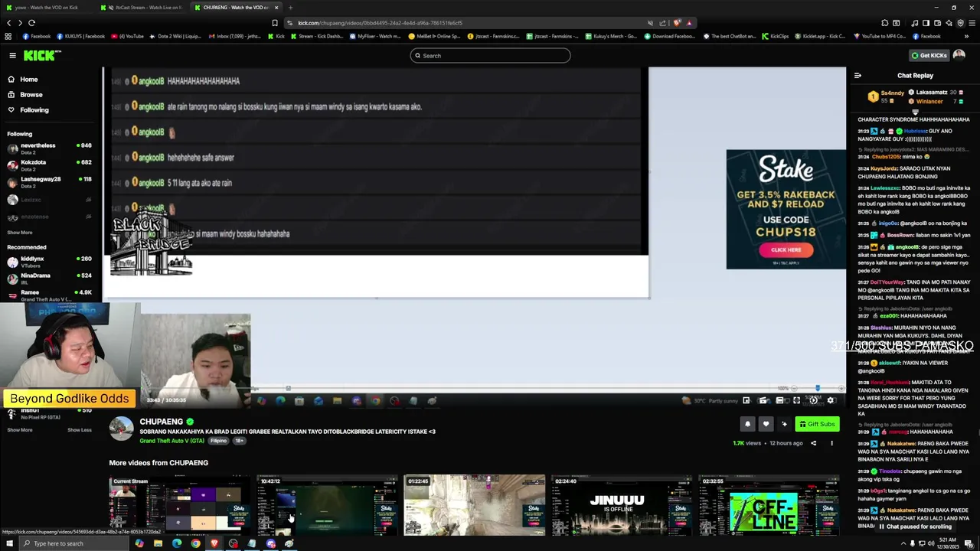980x551 pixels.
Task: Go to Home in sidebar
Action: tap(28, 80)
